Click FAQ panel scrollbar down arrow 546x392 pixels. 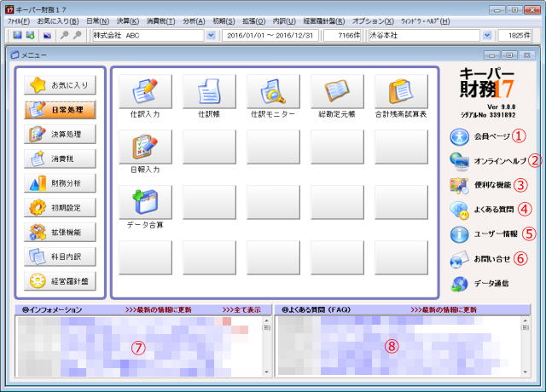526,372
